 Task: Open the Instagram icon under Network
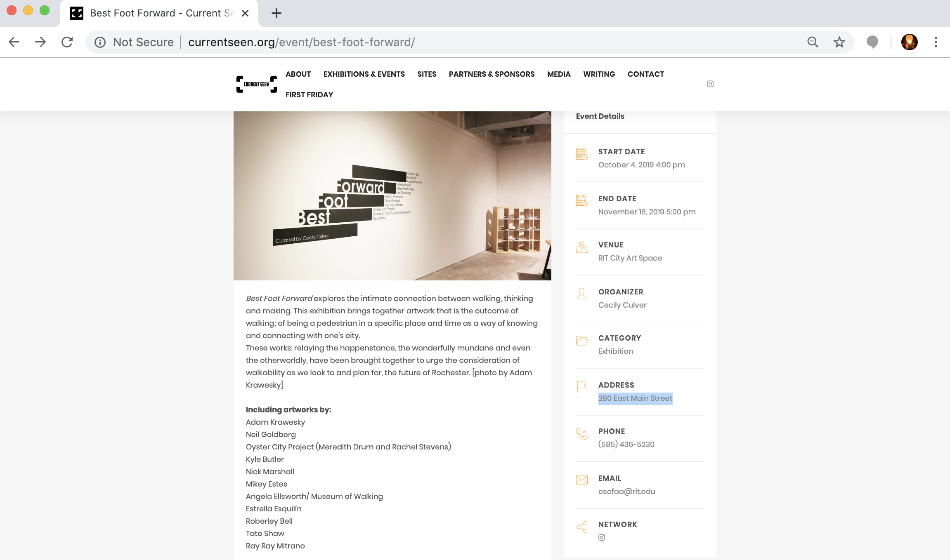tap(602, 537)
